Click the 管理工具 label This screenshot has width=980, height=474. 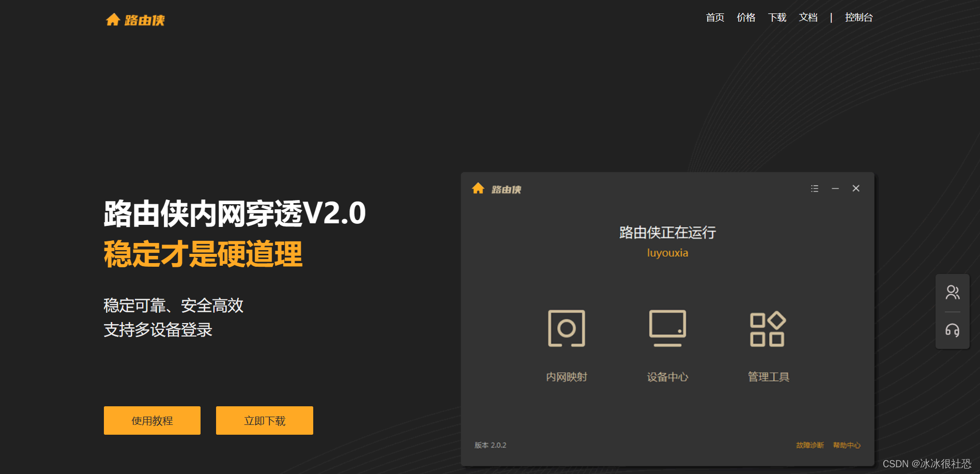click(x=769, y=377)
